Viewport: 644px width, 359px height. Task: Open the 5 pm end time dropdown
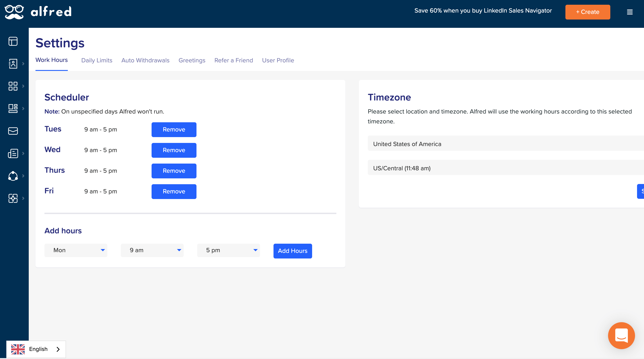(x=228, y=250)
